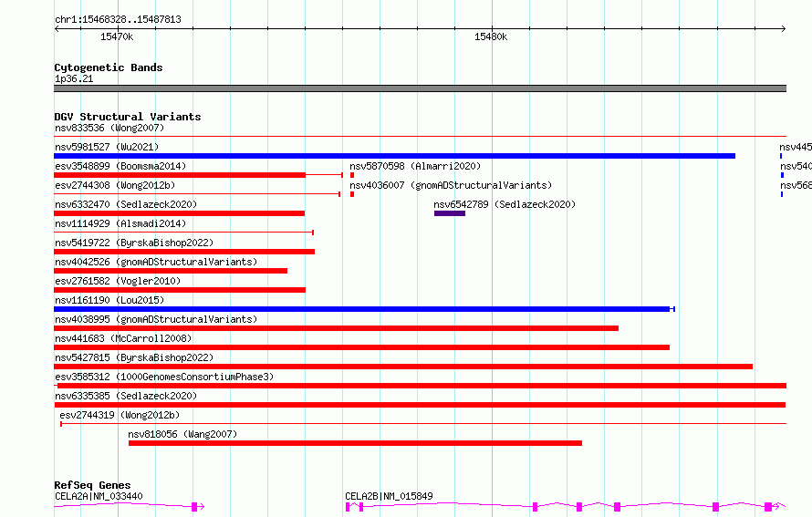Click the gray 1p36.21 cytogenetic band
This screenshot has height=517, width=812.
pos(420,88)
